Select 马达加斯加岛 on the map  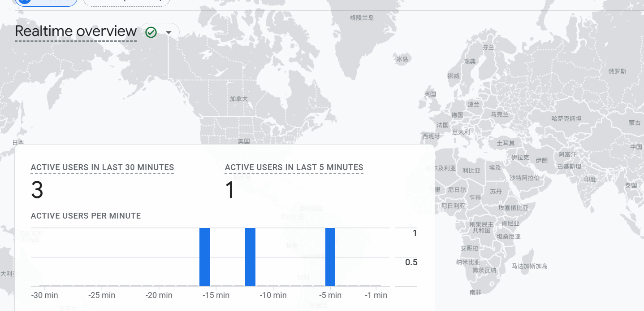(x=529, y=266)
